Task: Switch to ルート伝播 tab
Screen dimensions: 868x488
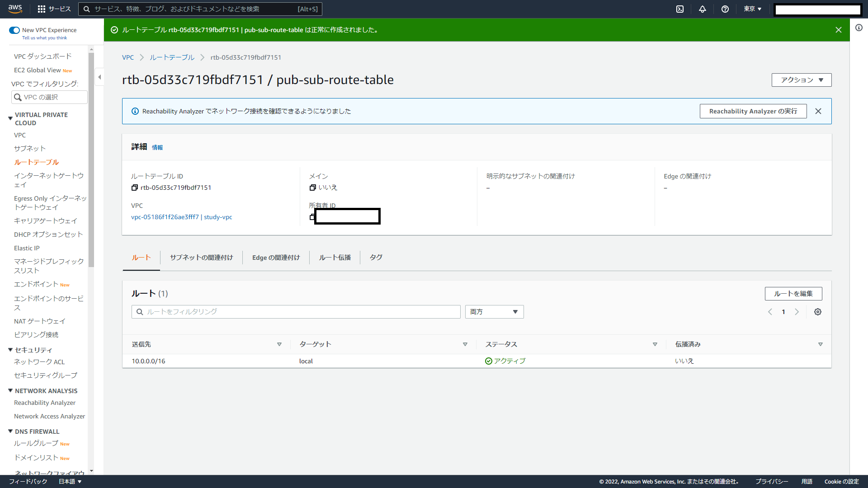Action: (x=335, y=258)
